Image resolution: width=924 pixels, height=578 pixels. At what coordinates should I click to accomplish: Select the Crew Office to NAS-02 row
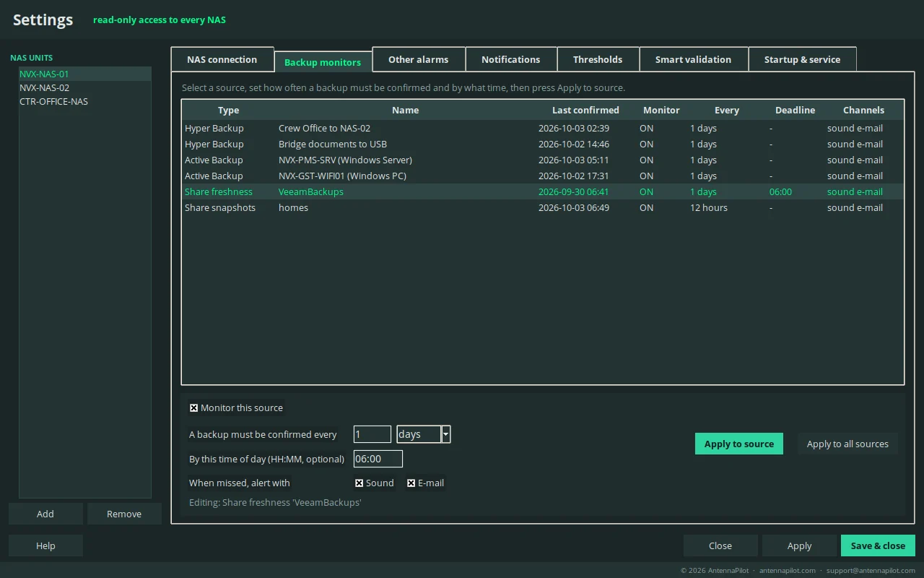click(543, 128)
